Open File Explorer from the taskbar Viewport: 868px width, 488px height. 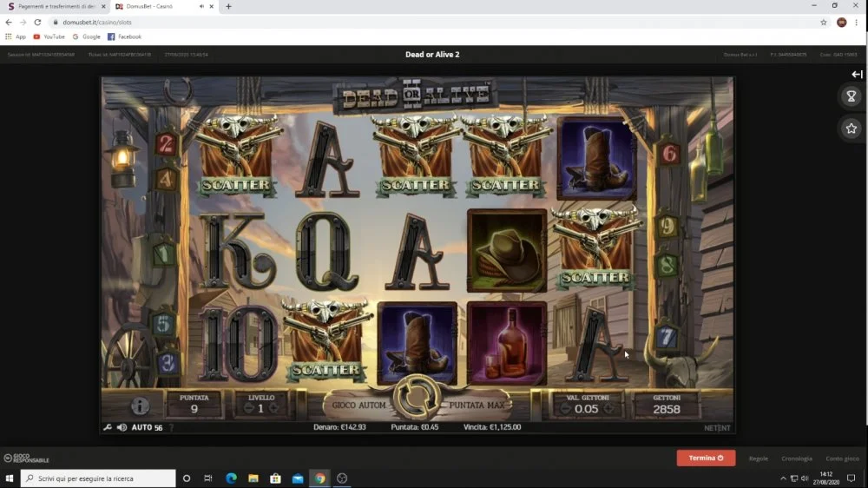coord(253,478)
